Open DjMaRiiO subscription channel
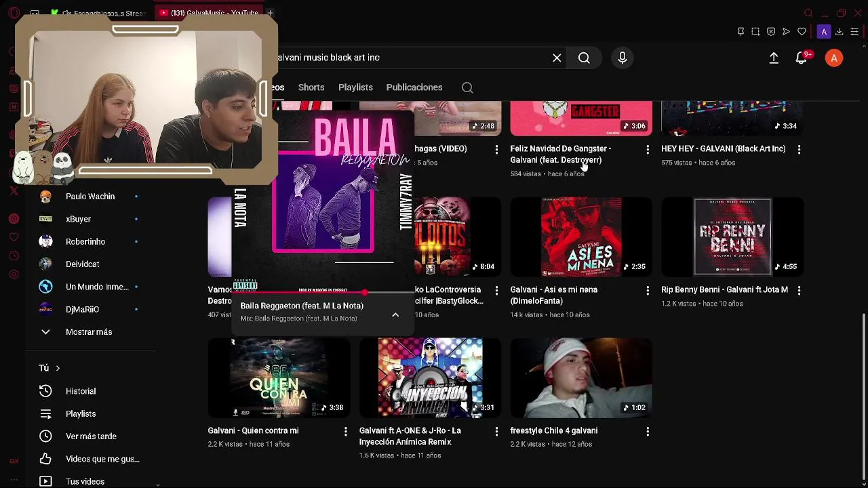 (90, 310)
